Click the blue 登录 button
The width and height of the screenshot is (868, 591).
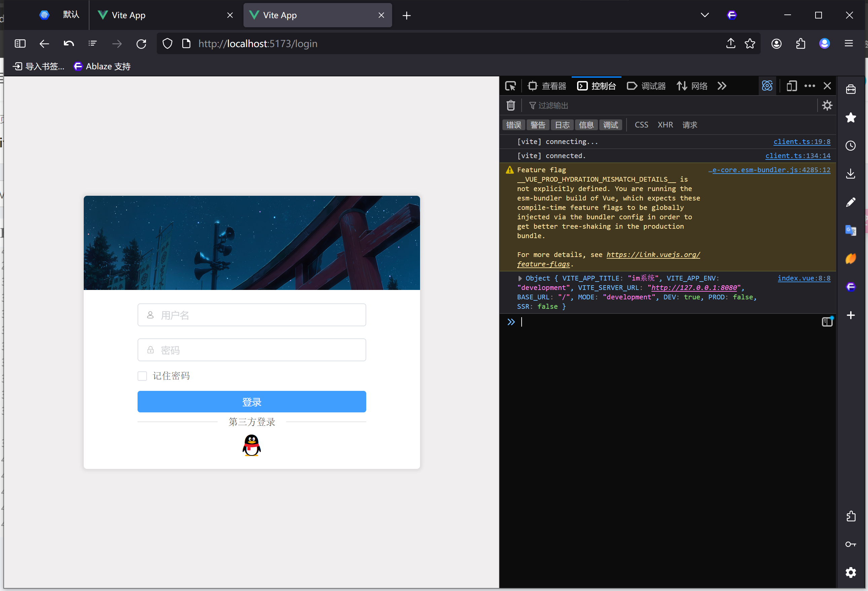[251, 402]
